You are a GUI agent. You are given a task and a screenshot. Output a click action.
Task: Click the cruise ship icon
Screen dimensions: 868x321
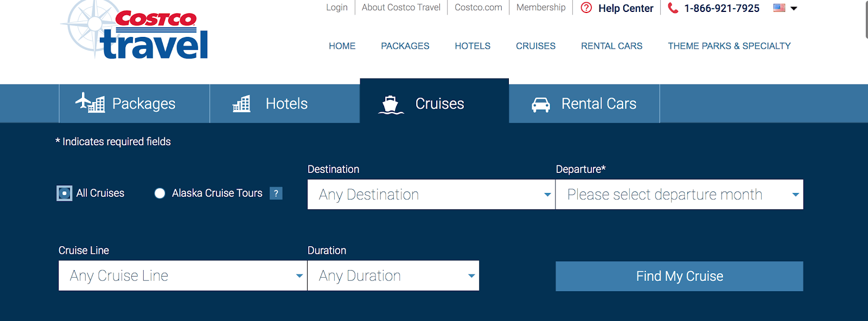coord(391,104)
